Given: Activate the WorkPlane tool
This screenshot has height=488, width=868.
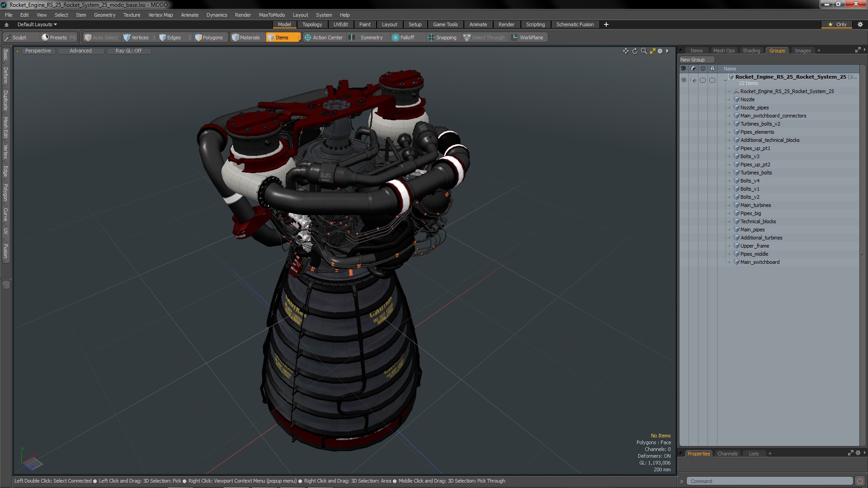Looking at the screenshot, I should 527,38.
